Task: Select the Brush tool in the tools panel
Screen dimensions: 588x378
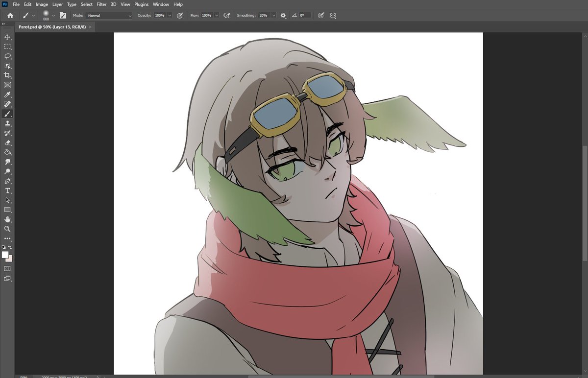Action: click(x=7, y=114)
